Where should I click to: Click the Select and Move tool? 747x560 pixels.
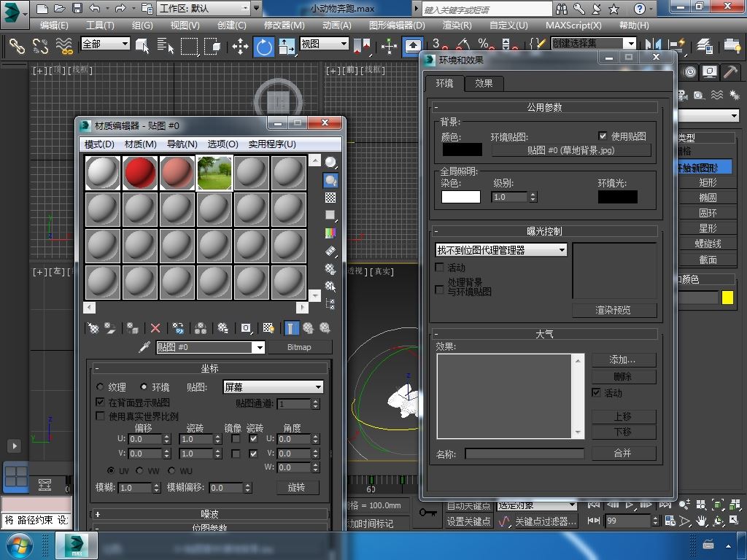pyautogui.click(x=240, y=47)
